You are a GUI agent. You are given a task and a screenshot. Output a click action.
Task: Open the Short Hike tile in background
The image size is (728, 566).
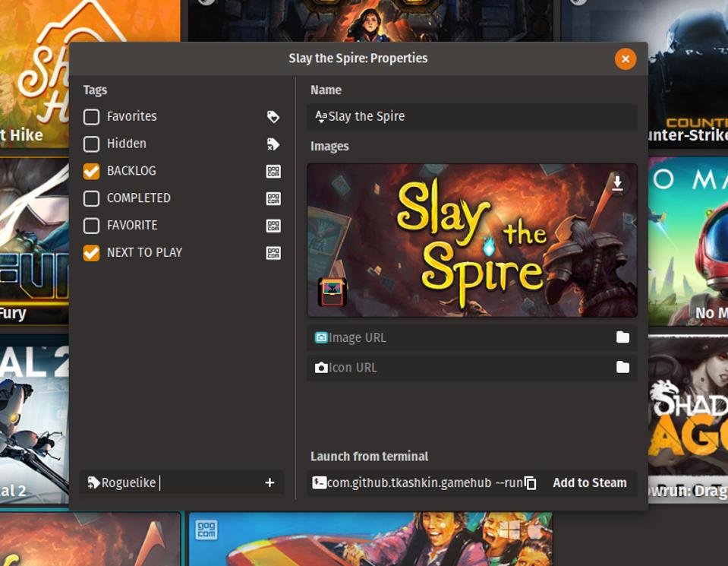click(34, 74)
